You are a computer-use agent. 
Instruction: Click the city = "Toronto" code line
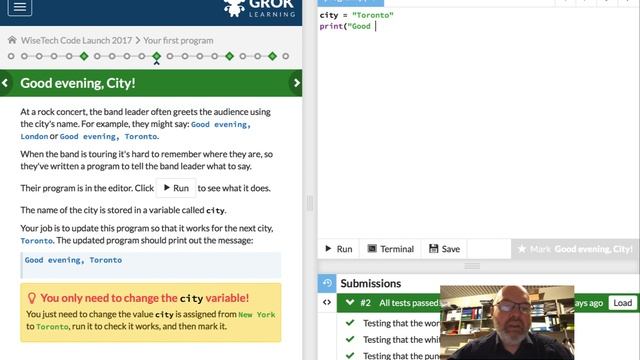356,15
